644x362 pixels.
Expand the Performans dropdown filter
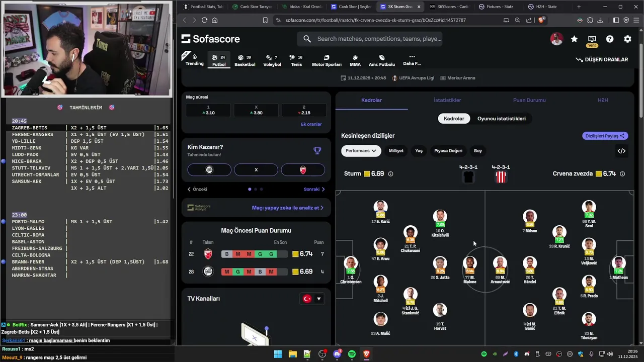click(x=361, y=151)
